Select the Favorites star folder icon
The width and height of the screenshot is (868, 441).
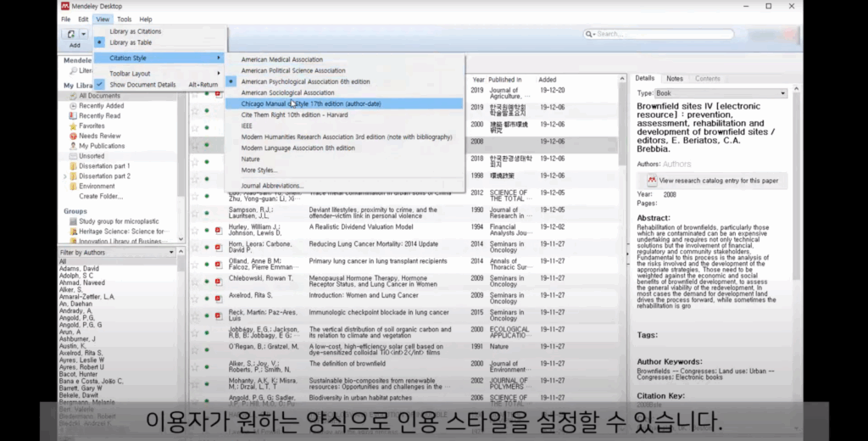[73, 126]
